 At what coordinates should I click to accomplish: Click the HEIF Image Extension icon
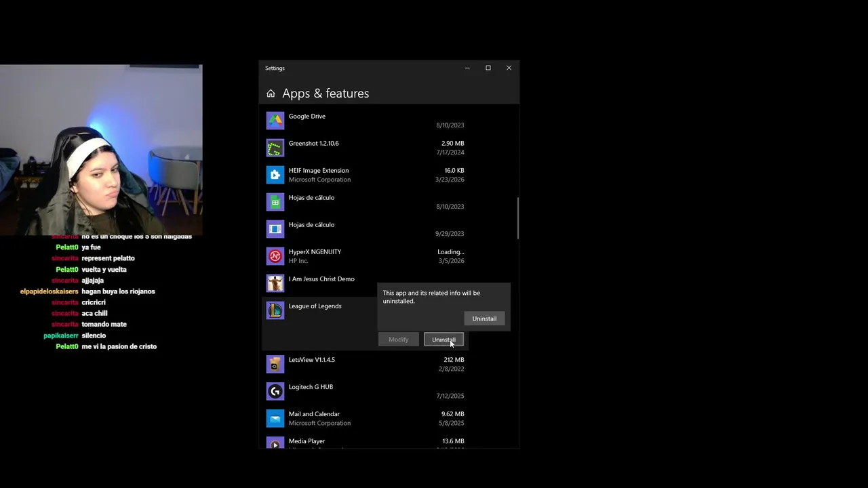click(275, 175)
